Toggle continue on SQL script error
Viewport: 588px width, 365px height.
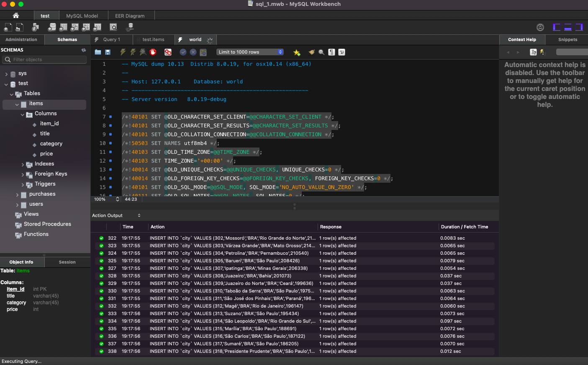(x=168, y=52)
